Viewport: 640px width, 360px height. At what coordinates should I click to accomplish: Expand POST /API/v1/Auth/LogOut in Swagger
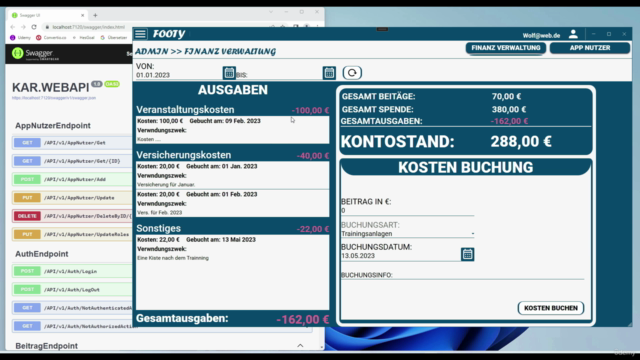72,289
